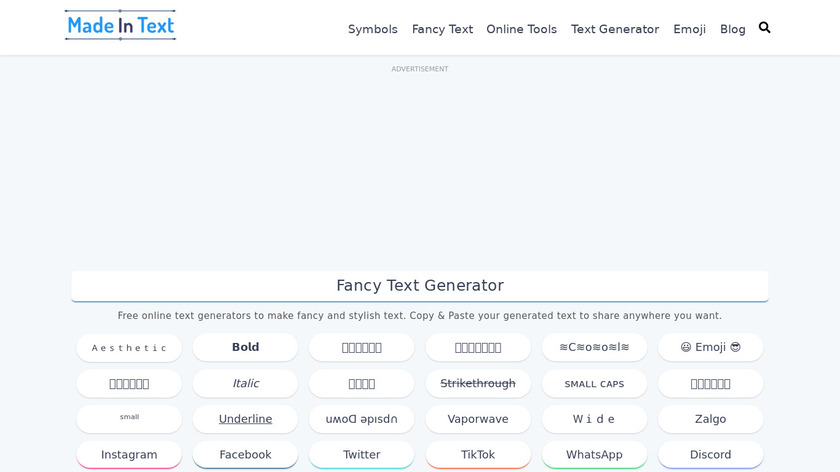
Task: Choose the Vaporwave style
Action: pyautogui.click(x=478, y=419)
